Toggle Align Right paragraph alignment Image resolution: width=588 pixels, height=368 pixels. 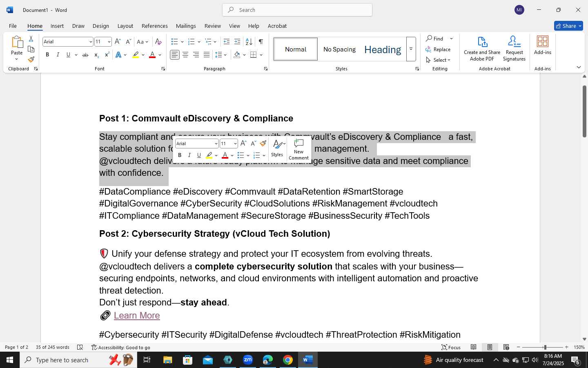(x=196, y=55)
